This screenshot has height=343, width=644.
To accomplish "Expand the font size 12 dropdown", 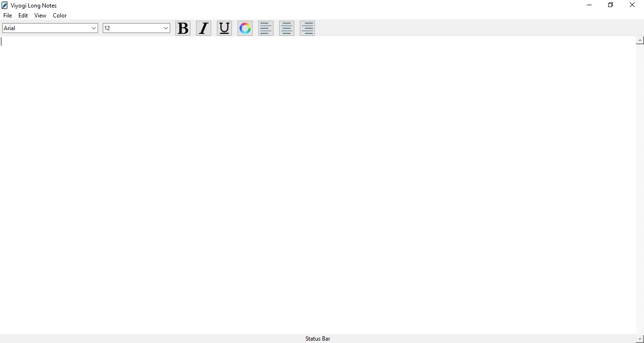I will click(x=165, y=28).
